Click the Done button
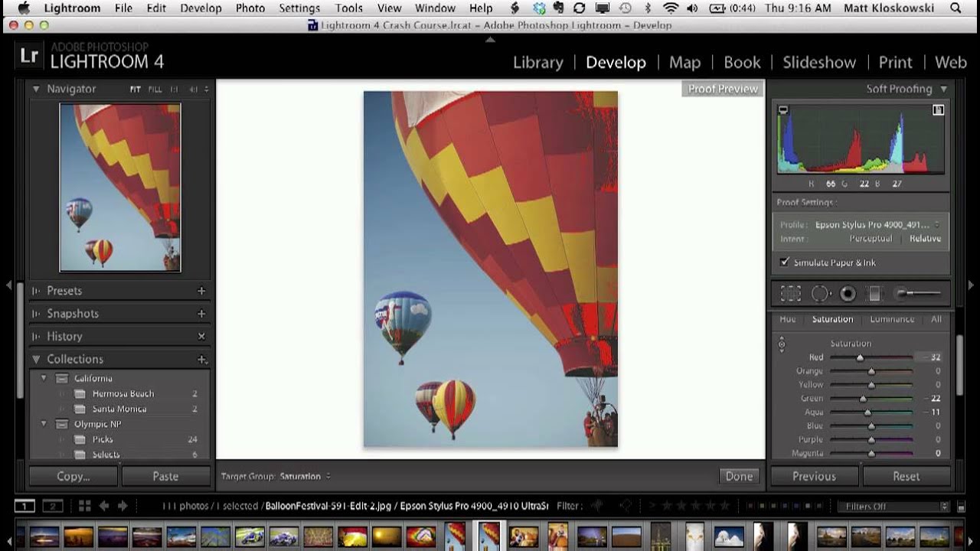This screenshot has width=980, height=551. [x=739, y=476]
